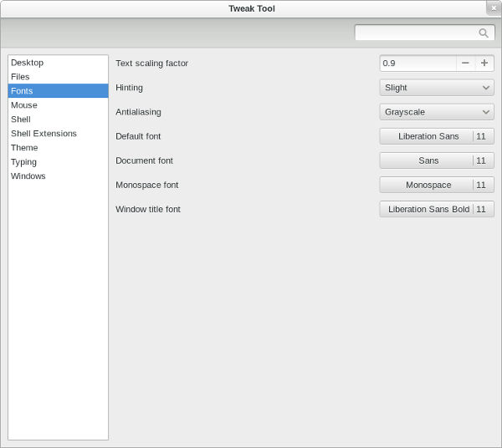Click the Document font label

tap(145, 160)
